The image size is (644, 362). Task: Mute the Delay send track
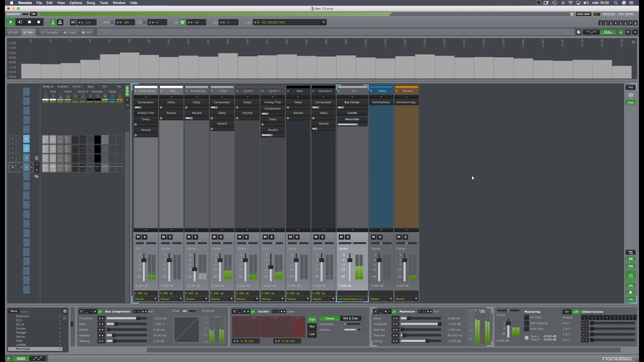[373, 237]
